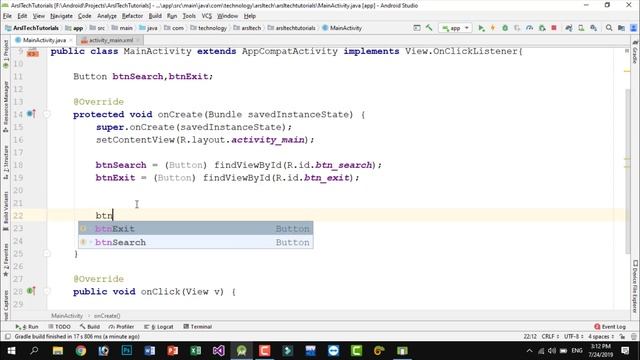
Task: Click the select device icon left of hammer
Action: tap(417, 28)
